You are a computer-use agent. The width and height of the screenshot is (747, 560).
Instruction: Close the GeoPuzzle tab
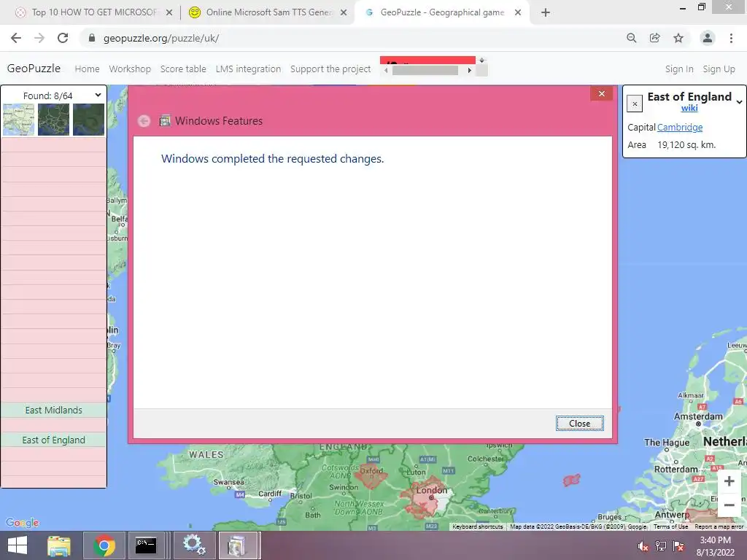[518, 12]
